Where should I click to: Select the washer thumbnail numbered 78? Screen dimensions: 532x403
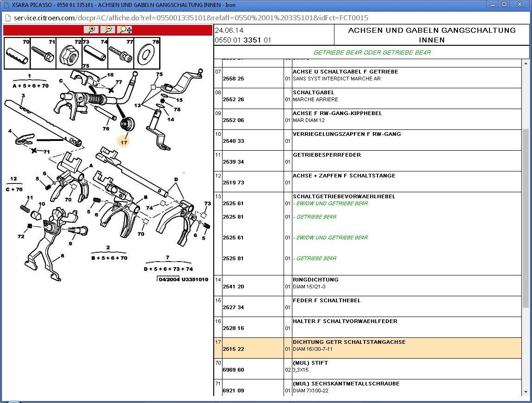(147, 53)
